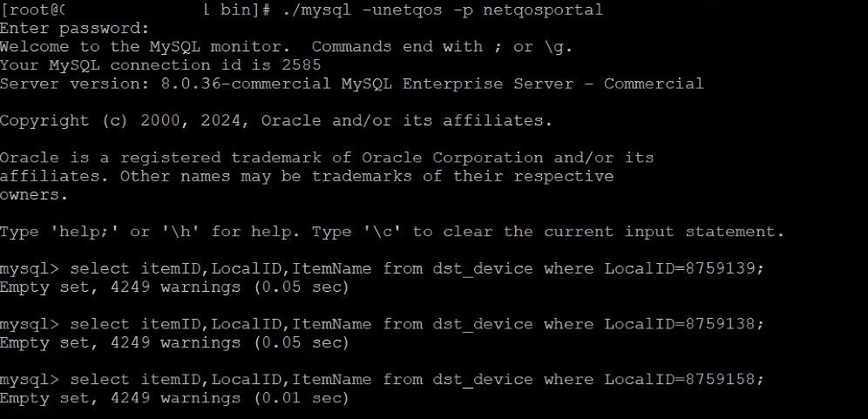Click the '(0.01 sec)' query time result

coord(301,398)
